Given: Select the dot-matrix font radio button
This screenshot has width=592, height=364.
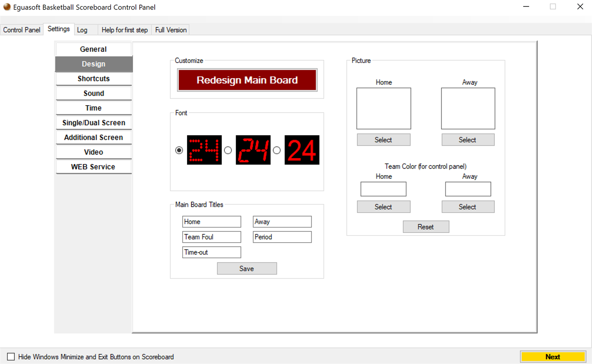Looking at the screenshot, I should (179, 150).
